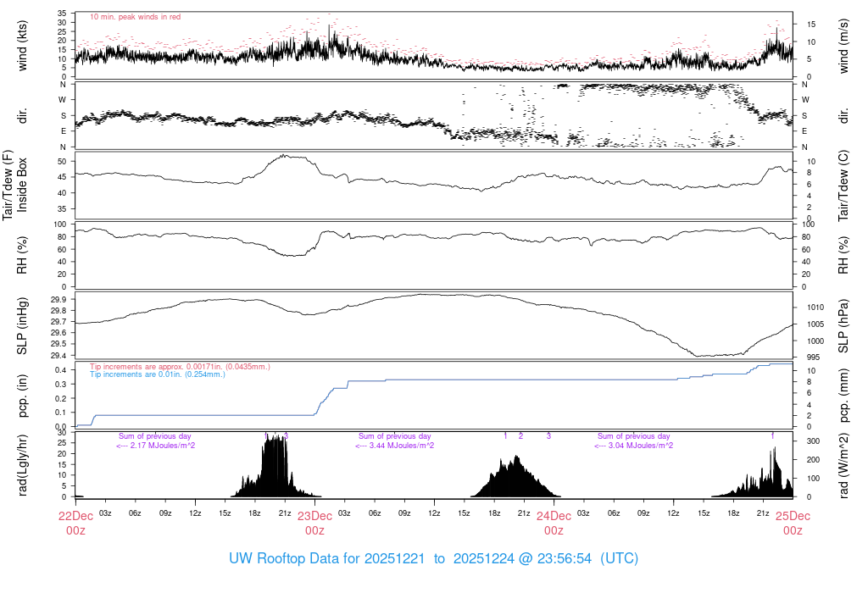Click the '06z' tick after 24Dec 00z
Viewport: 868px width, 593px height.
614,513
